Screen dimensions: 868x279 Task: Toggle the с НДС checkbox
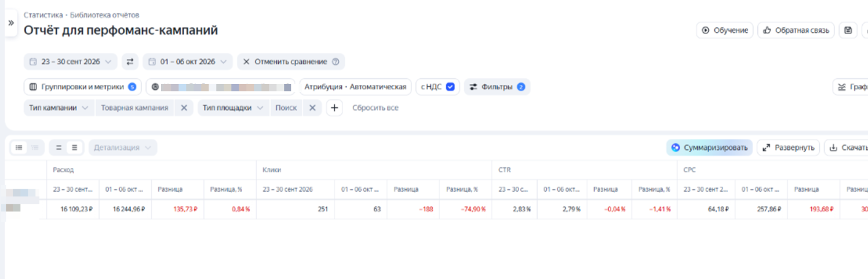pyautogui.click(x=450, y=87)
